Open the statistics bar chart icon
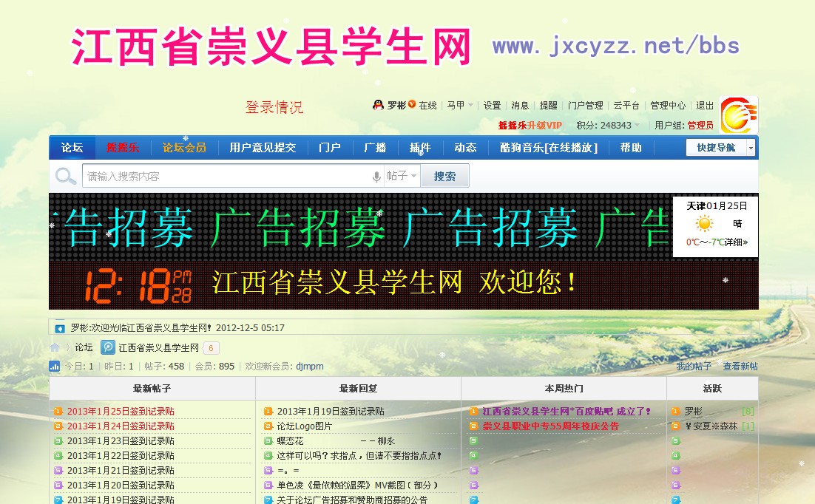The height and width of the screenshot is (504, 815). (x=55, y=367)
